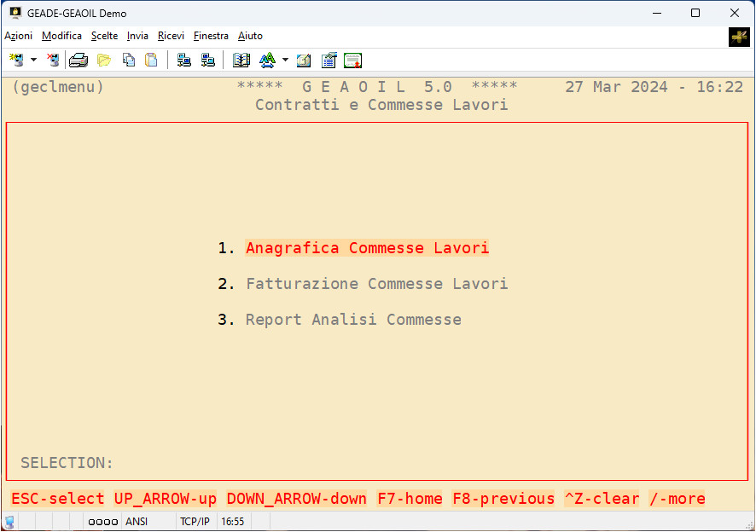Click the disconnect session icon
This screenshot has width=756, height=532.
[53, 60]
